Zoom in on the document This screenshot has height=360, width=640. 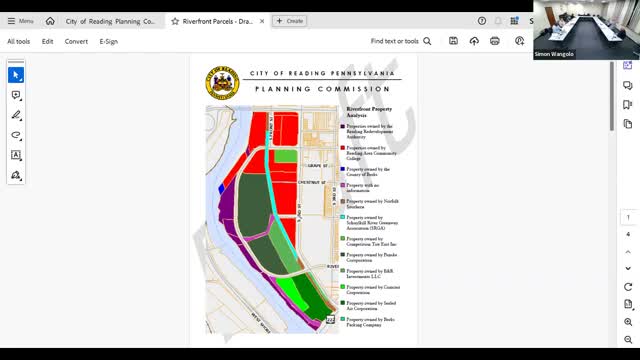click(628, 322)
